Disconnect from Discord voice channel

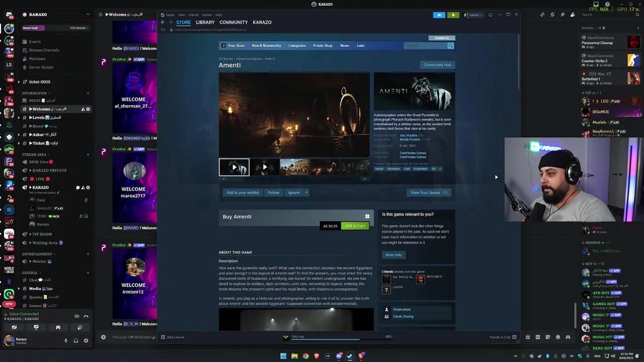[86, 316]
